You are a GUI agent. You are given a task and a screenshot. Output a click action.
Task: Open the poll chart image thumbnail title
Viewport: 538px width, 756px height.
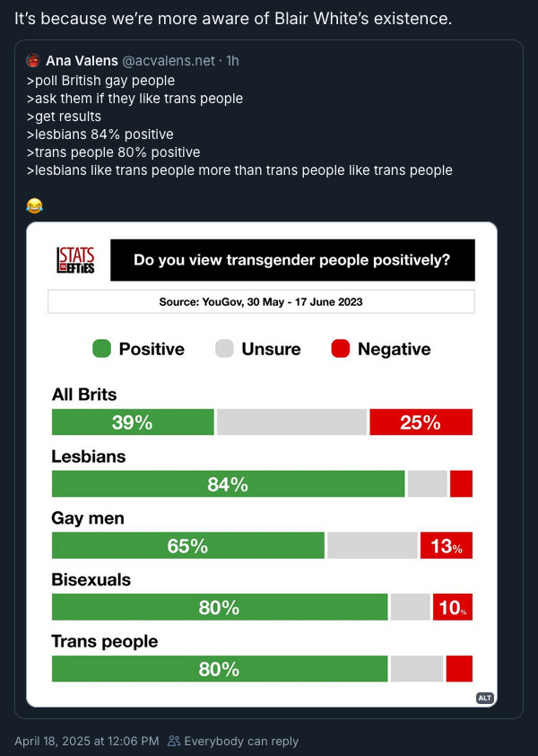292,260
